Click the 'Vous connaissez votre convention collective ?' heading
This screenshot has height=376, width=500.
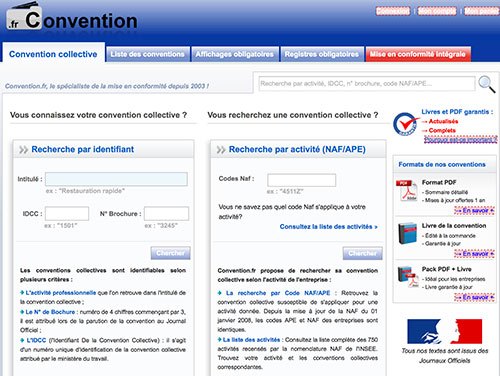tap(98, 115)
